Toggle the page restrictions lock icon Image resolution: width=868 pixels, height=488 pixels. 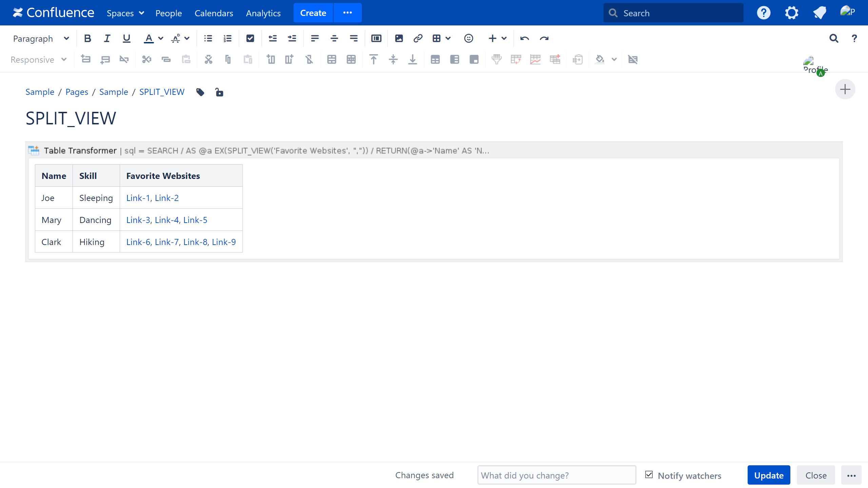pos(219,92)
